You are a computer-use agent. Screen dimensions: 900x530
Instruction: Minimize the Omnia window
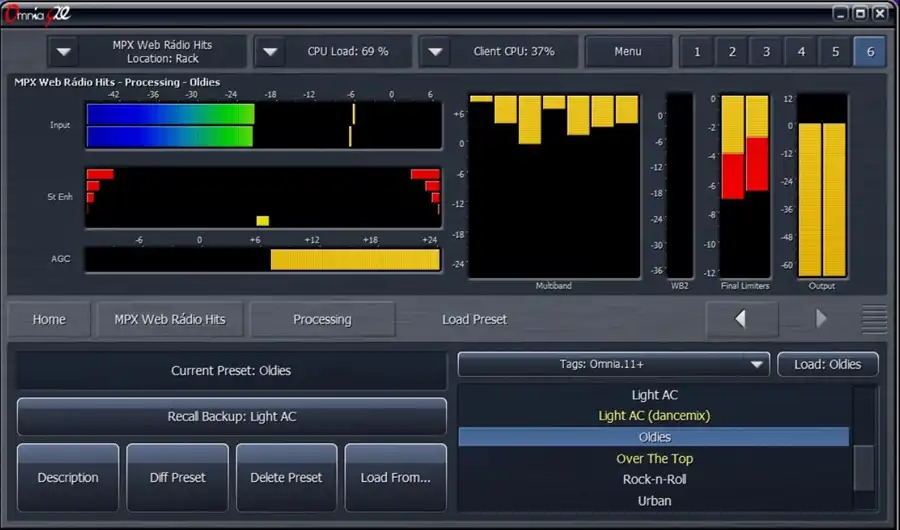tap(840, 14)
